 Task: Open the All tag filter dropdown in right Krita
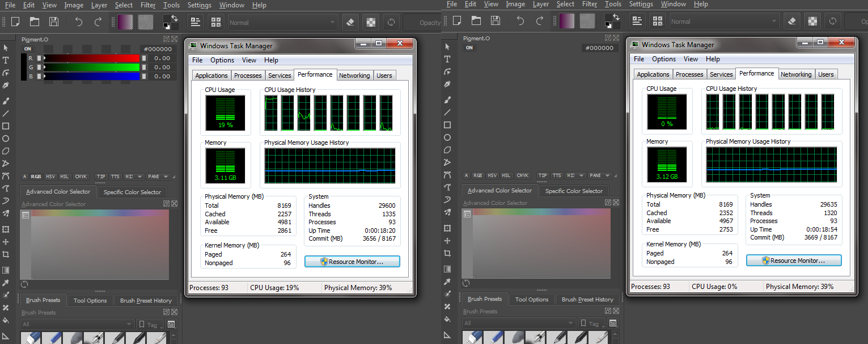(x=519, y=323)
